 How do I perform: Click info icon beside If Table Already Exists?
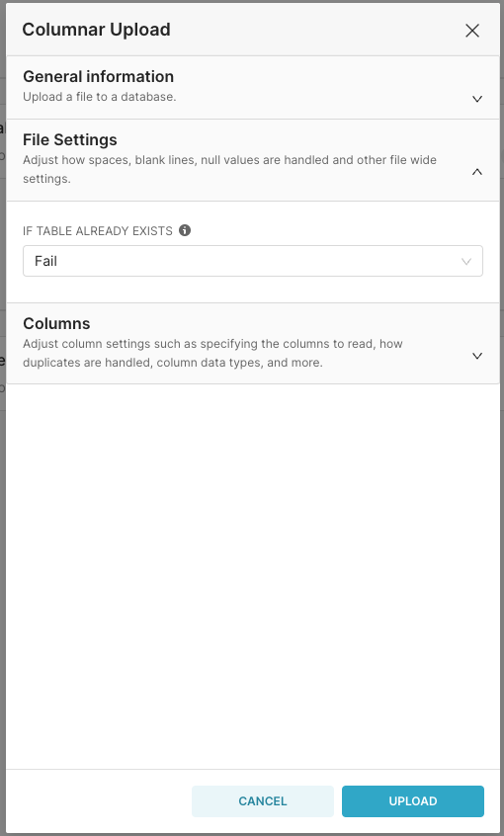tap(185, 230)
